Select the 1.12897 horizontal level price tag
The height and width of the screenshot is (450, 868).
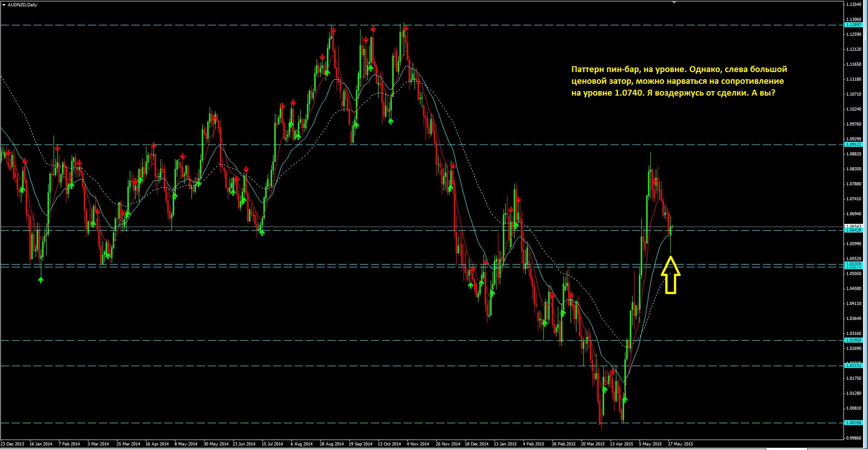853,25
